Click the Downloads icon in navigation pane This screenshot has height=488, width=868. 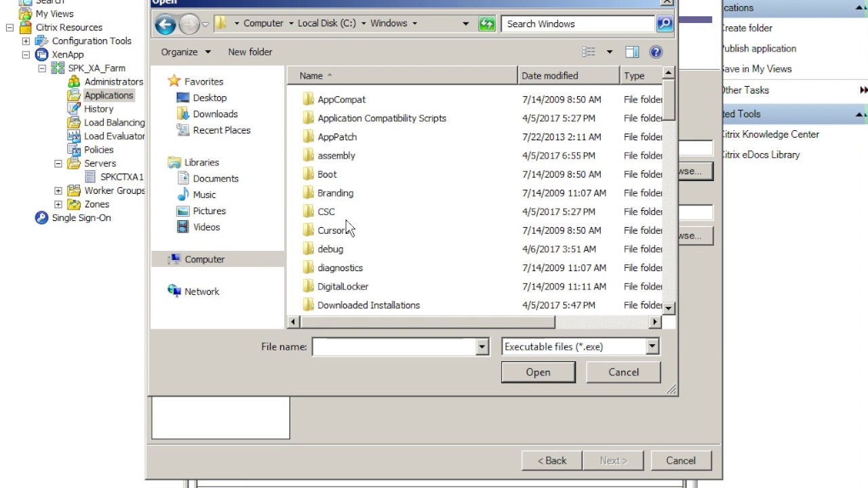click(x=182, y=114)
